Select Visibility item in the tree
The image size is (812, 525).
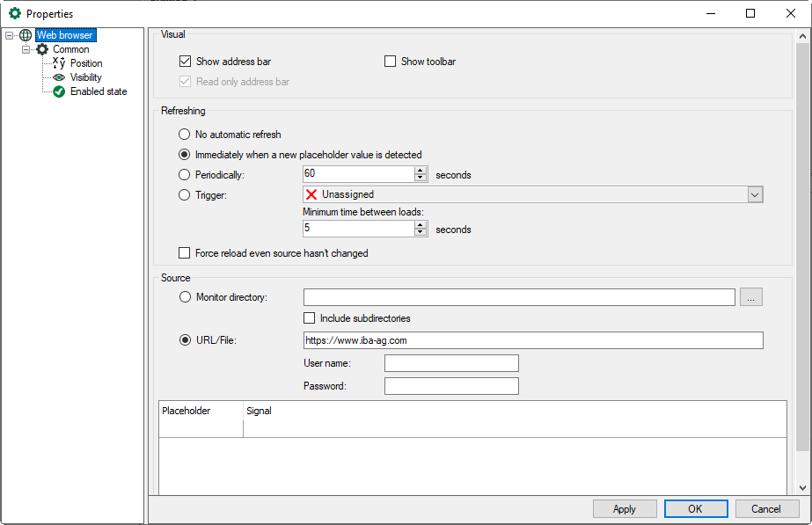click(x=86, y=77)
